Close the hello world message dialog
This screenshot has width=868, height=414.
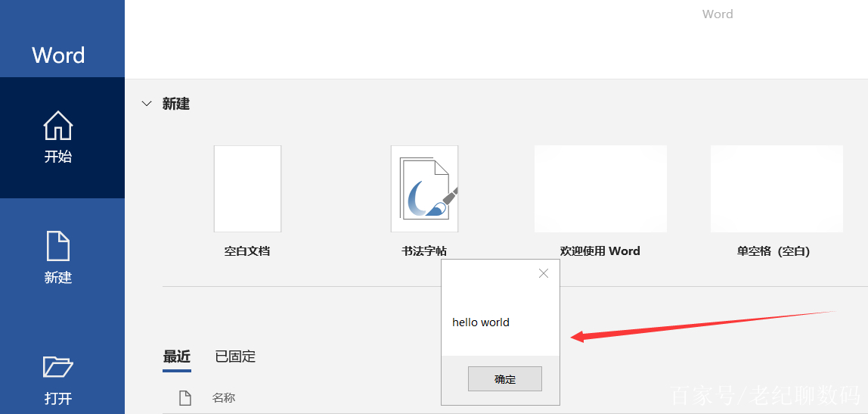544,273
